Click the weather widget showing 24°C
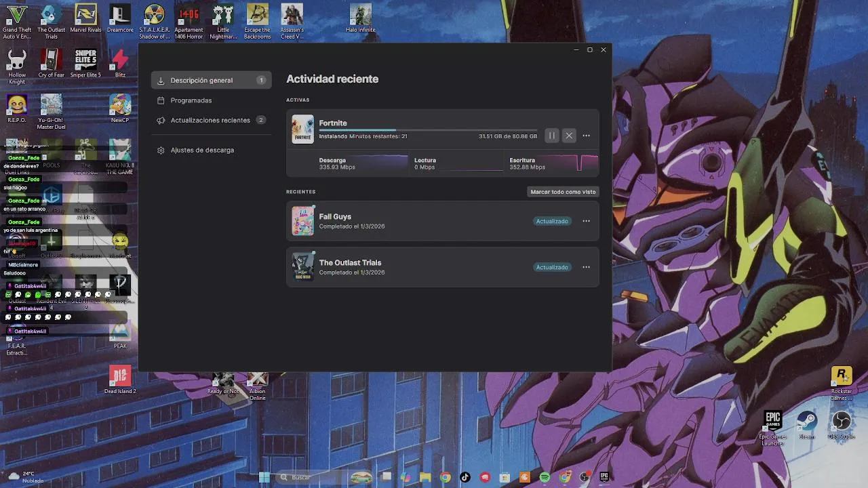 pos(26,477)
